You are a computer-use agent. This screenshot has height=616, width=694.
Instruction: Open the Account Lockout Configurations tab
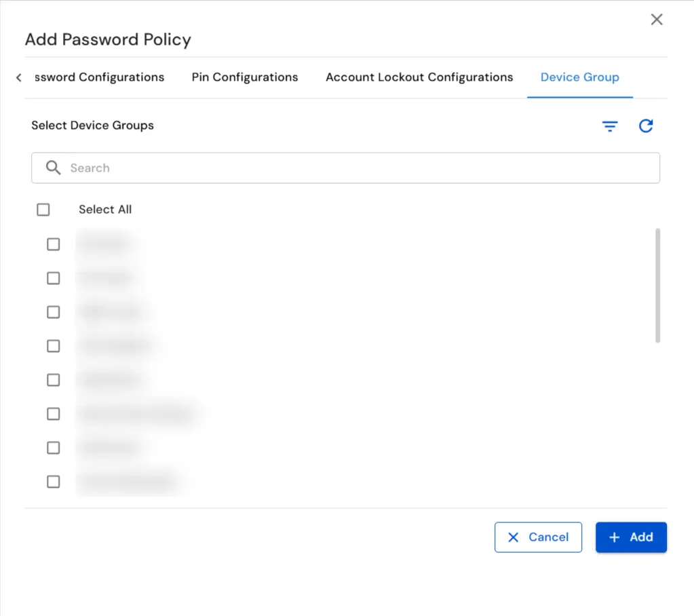419,77
